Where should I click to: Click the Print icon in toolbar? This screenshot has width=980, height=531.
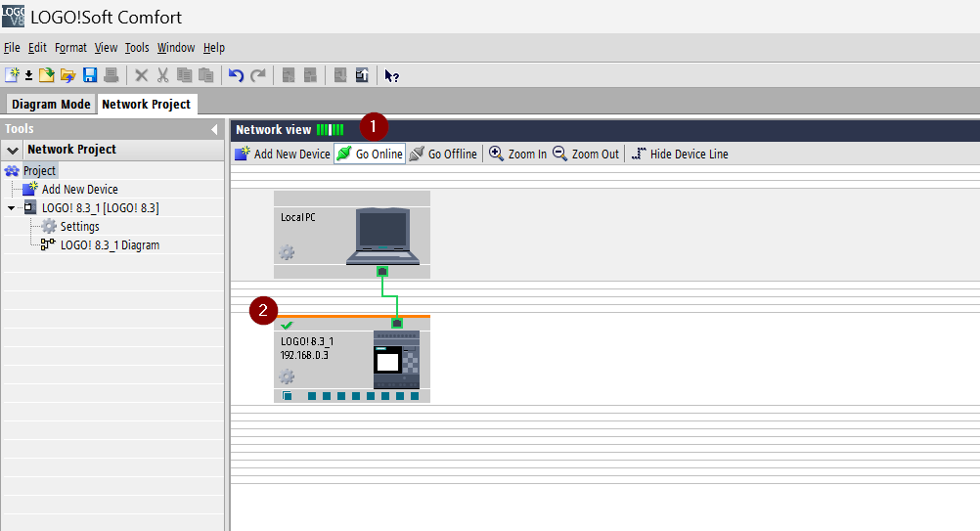click(x=111, y=75)
